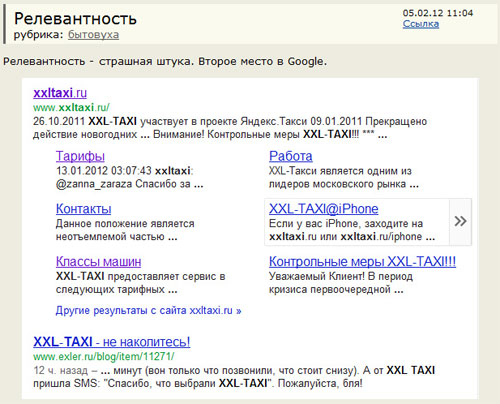Click the www.xxltaxi.ru/ green URL
The image size is (500, 404).
pos(71,107)
